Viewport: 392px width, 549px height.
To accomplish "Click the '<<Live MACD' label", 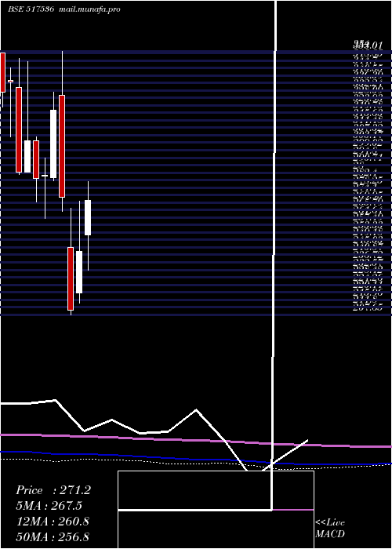I will coord(330,529).
